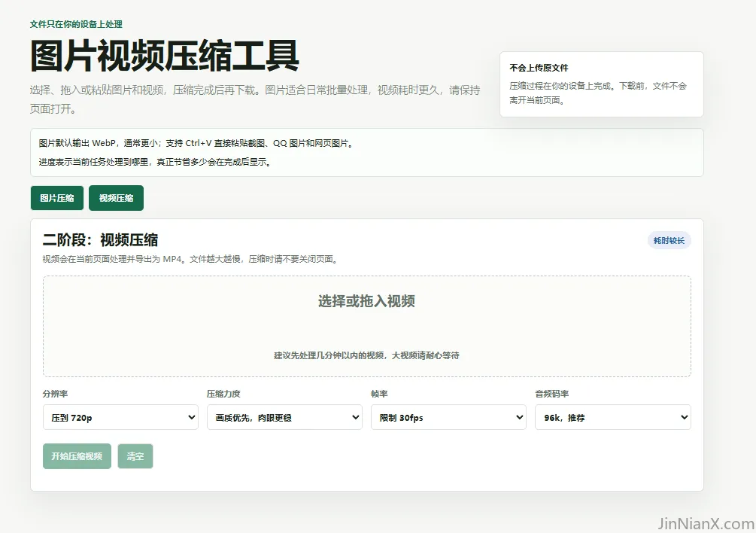
Task: Click the 进度表示当前任务处理到哪里 tip line
Action: tap(155, 162)
